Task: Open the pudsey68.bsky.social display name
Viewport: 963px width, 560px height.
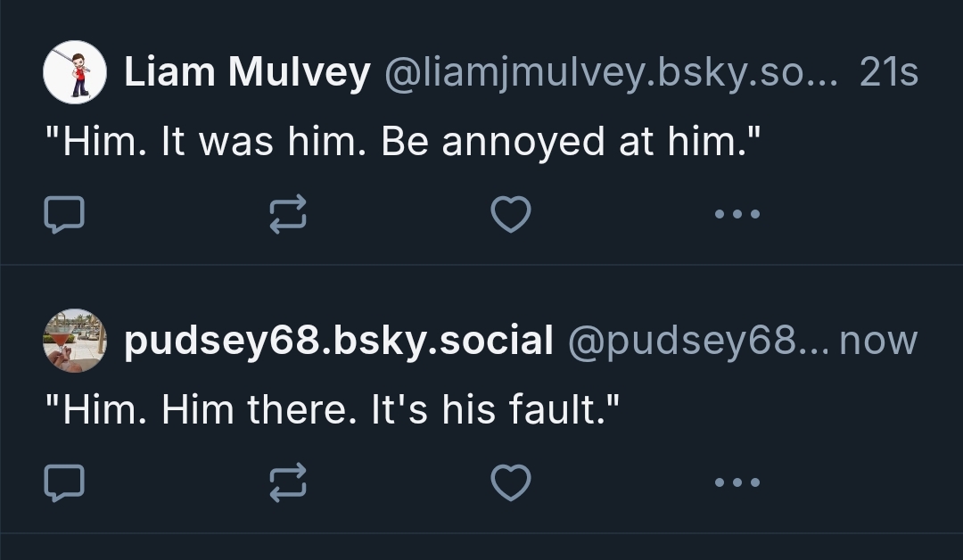Action: pyautogui.click(x=339, y=341)
